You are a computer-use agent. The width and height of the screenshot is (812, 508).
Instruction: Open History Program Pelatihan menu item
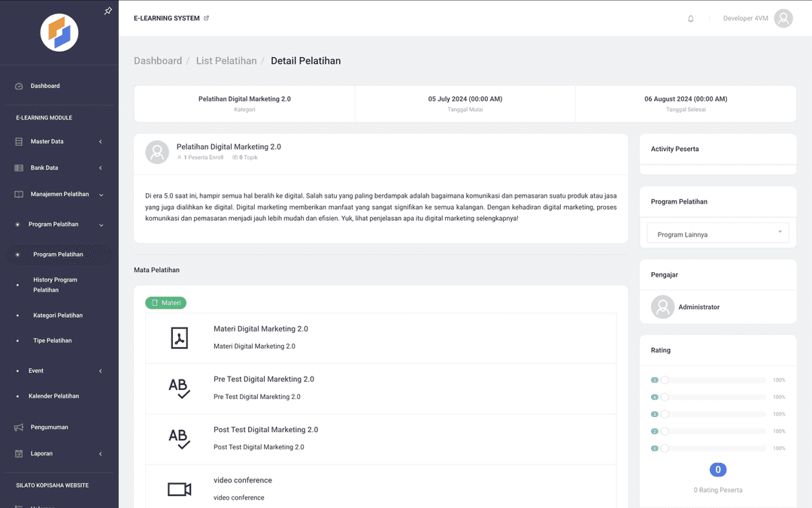coord(55,285)
